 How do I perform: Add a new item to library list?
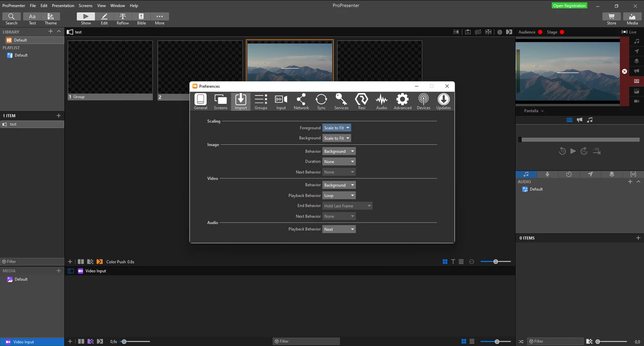point(59,115)
